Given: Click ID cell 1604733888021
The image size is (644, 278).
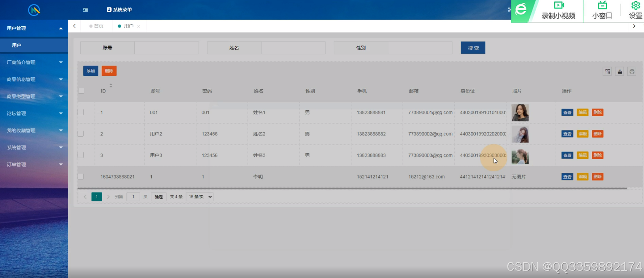Looking at the screenshot, I should [x=118, y=177].
